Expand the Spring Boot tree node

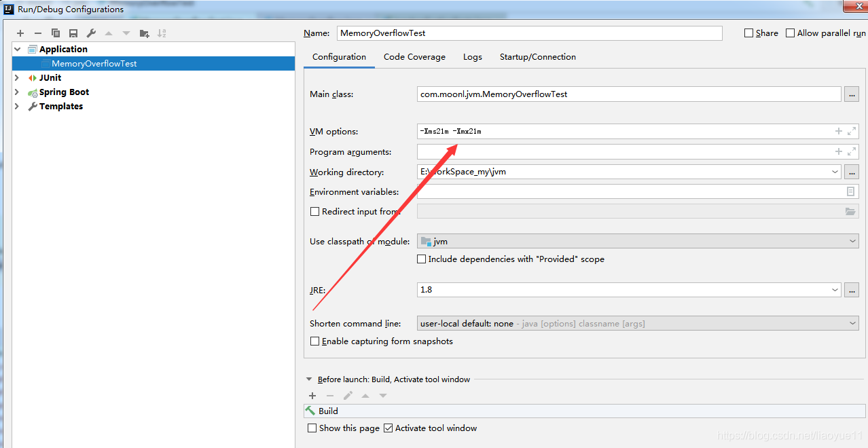[18, 92]
